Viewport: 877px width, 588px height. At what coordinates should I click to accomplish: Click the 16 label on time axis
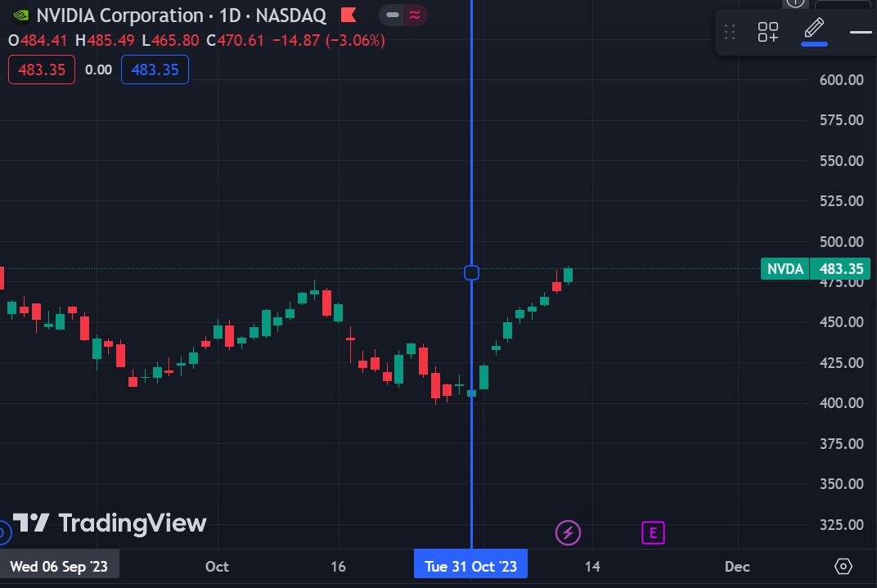click(339, 567)
